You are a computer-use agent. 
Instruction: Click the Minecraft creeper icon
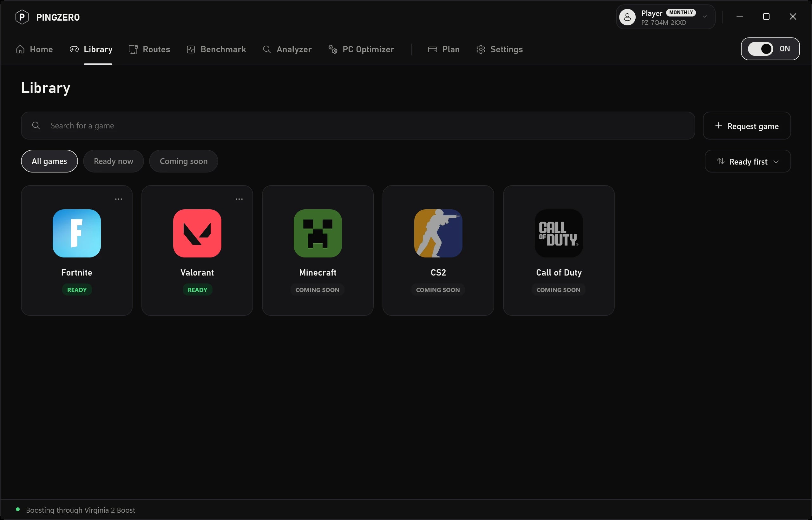(x=318, y=233)
